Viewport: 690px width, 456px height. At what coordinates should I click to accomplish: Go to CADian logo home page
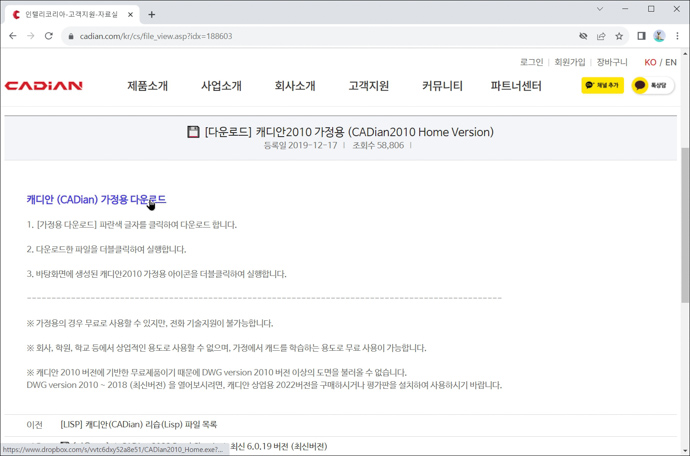44,85
